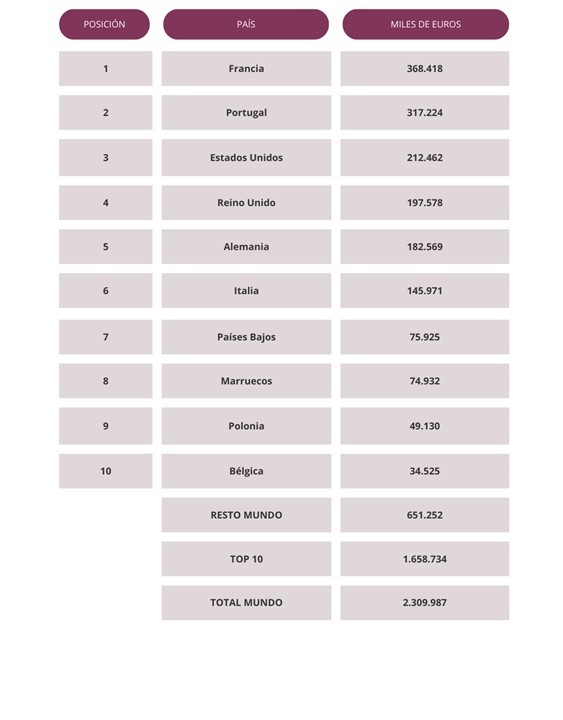Click the PAÍS column header
Screen dimensions: 563x720
[x=246, y=24]
